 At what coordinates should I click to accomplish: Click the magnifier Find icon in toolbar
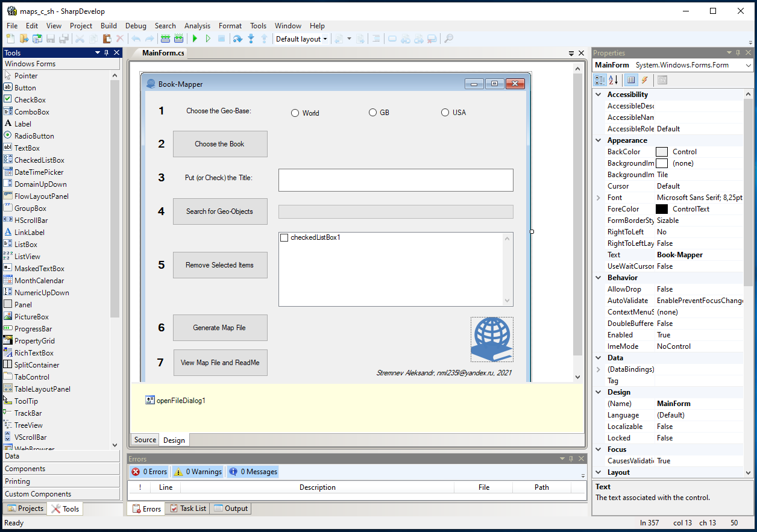click(448, 39)
